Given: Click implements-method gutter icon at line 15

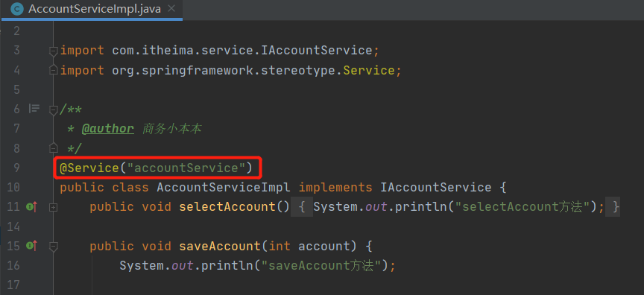Looking at the screenshot, I should coord(31,246).
